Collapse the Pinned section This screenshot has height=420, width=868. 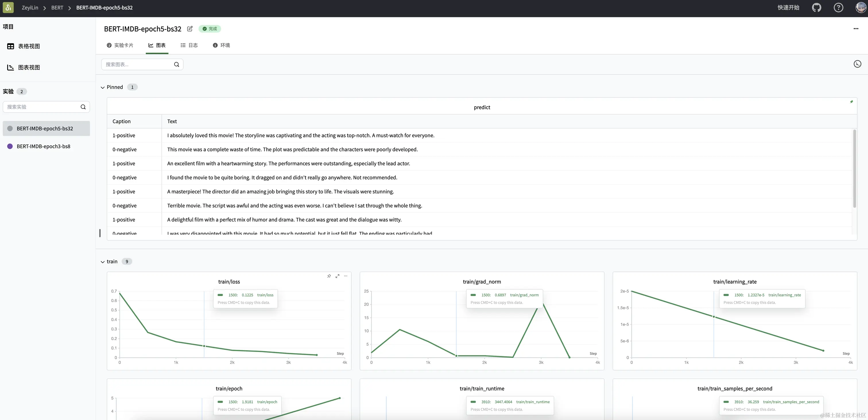(x=103, y=87)
